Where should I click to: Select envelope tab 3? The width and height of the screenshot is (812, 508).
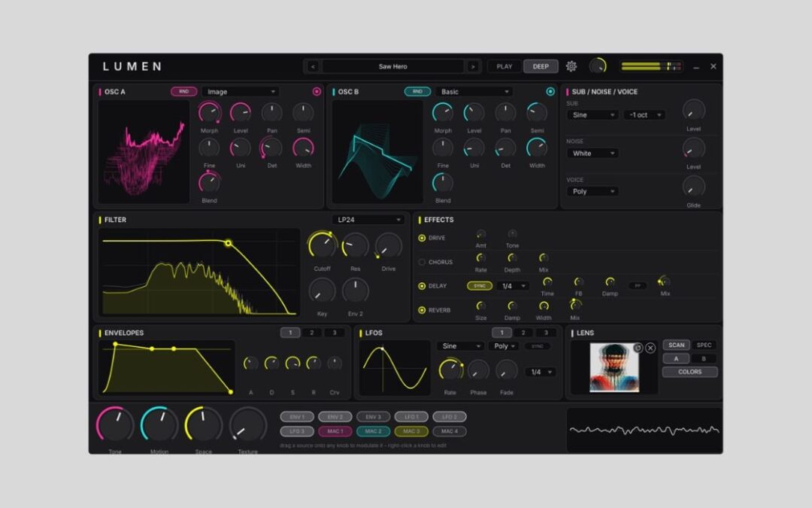[334, 333]
